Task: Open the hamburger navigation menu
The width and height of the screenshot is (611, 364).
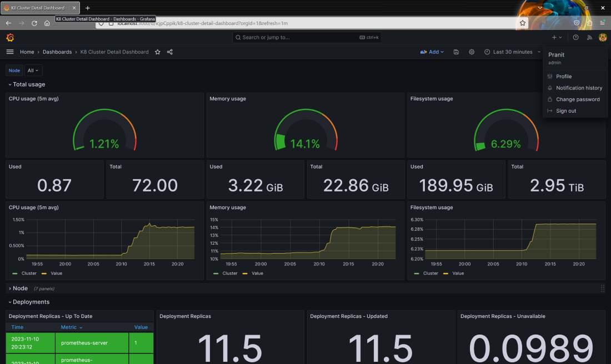Action: (x=10, y=52)
